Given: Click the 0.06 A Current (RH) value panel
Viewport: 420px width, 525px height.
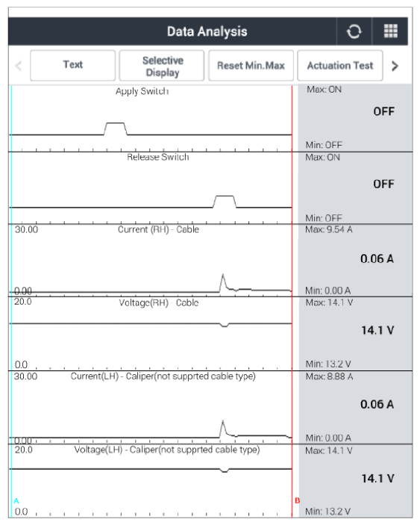Looking at the screenshot, I should tap(355, 260).
